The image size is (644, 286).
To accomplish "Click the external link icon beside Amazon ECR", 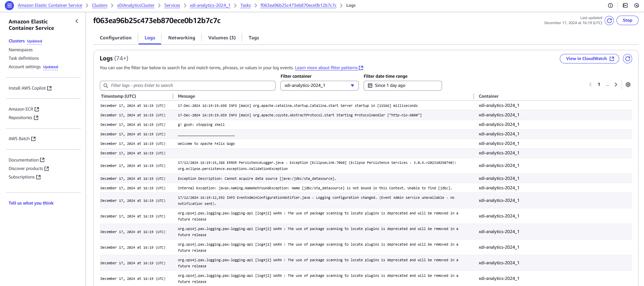I will tap(37, 109).
